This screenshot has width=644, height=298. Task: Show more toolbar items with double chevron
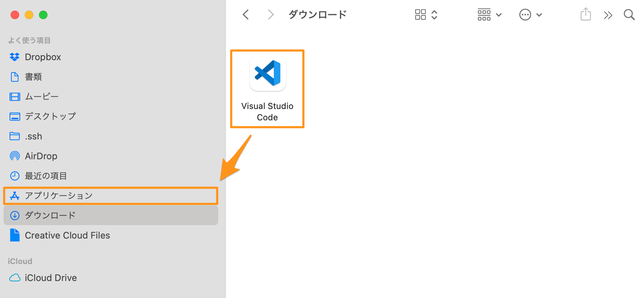point(608,15)
